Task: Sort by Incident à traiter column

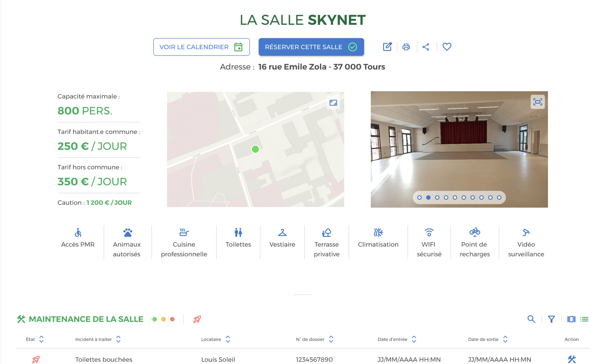Action: point(118,339)
